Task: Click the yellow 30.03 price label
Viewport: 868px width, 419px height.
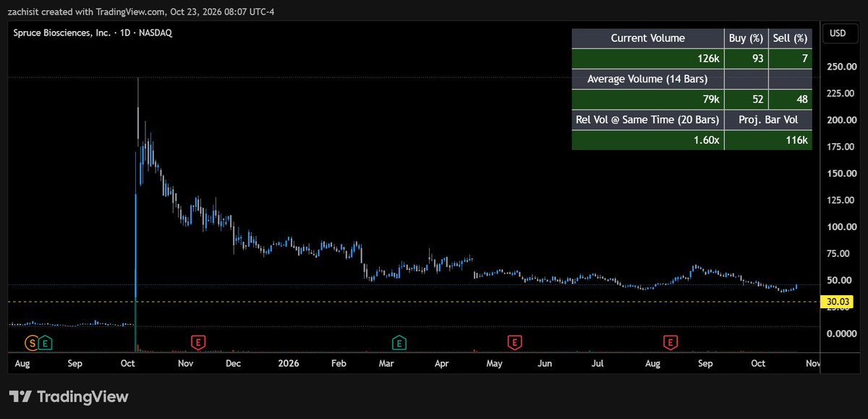Action: 838,302
